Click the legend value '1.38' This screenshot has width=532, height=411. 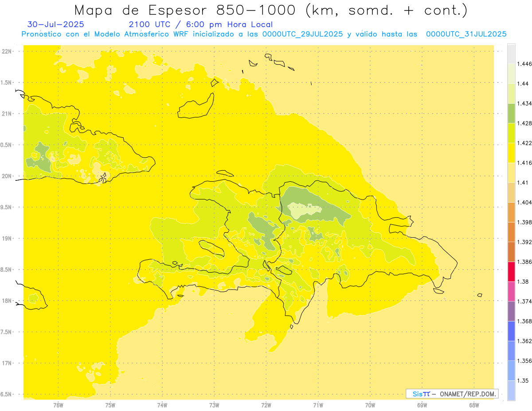click(522, 282)
